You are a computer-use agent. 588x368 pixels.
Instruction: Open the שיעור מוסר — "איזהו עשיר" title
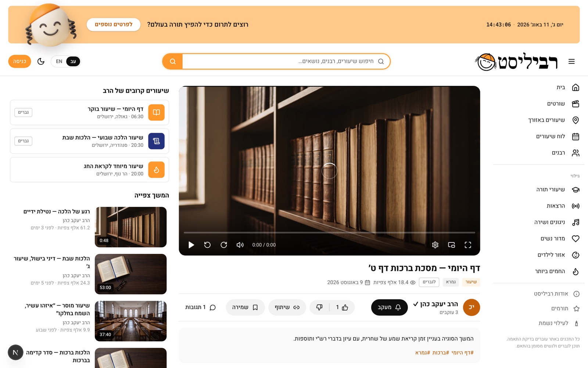tap(57, 309)
